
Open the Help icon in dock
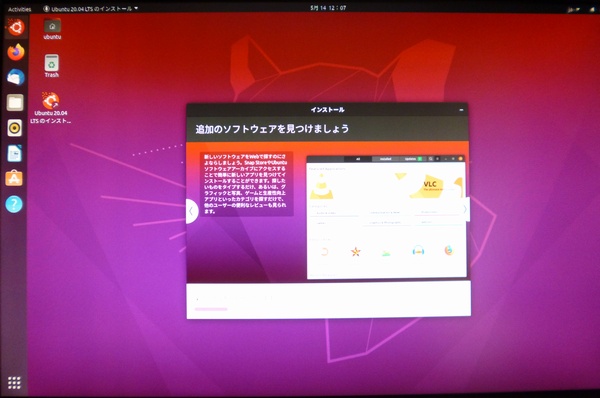(14, 204)
